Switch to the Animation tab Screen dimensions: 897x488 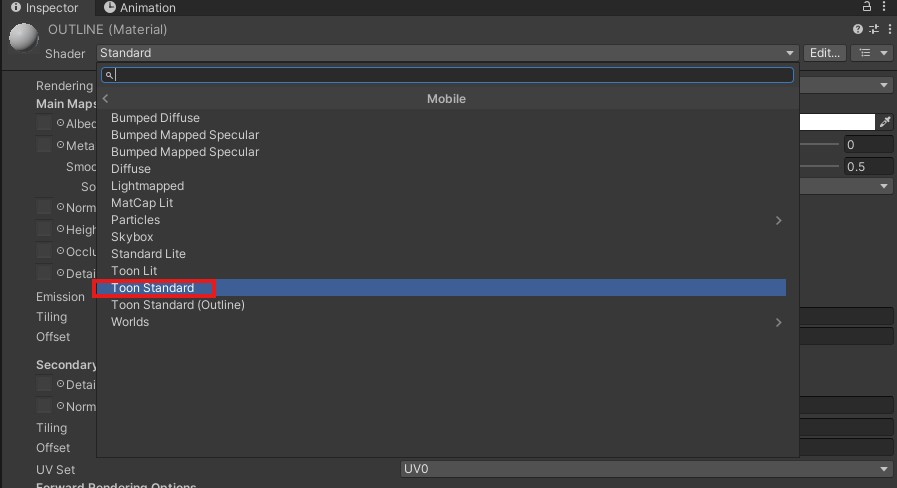pos(139,8)
